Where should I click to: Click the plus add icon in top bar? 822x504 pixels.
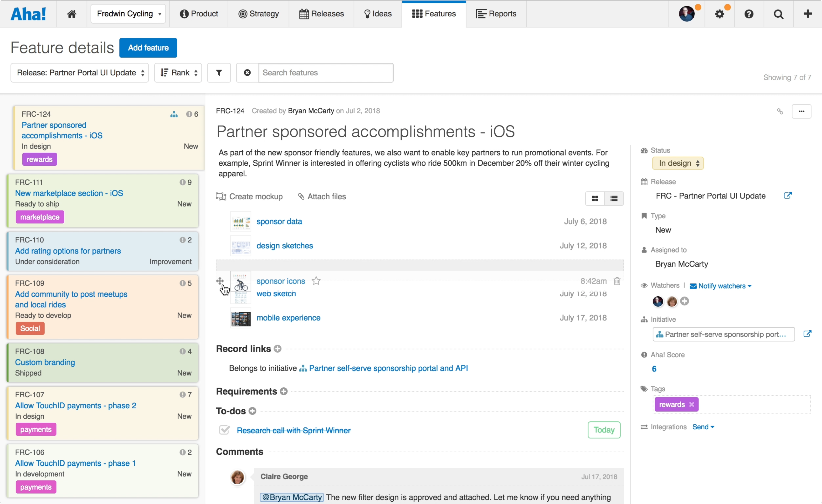coord(808,14)
